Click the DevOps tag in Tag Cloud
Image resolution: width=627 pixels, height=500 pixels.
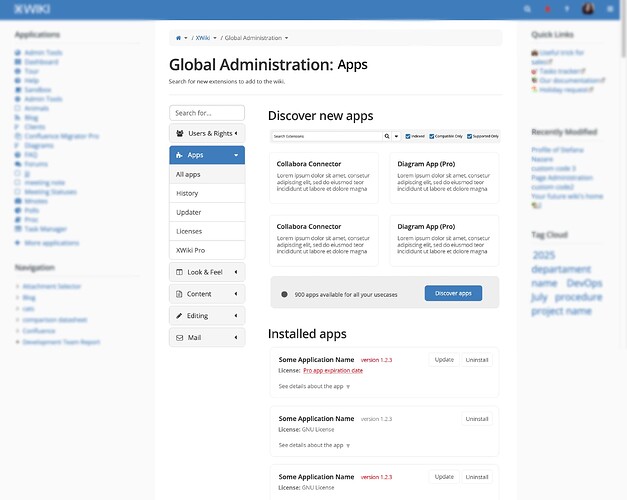(584, 283)
